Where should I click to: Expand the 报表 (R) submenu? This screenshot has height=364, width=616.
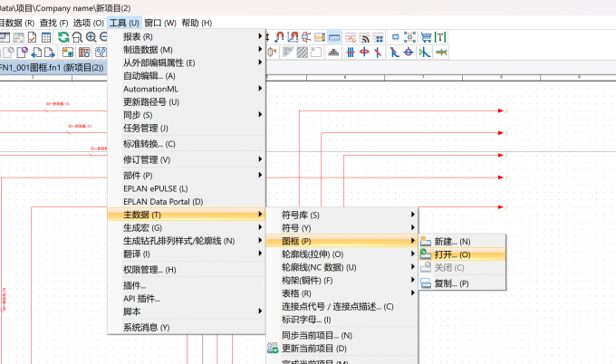(187, 36)
